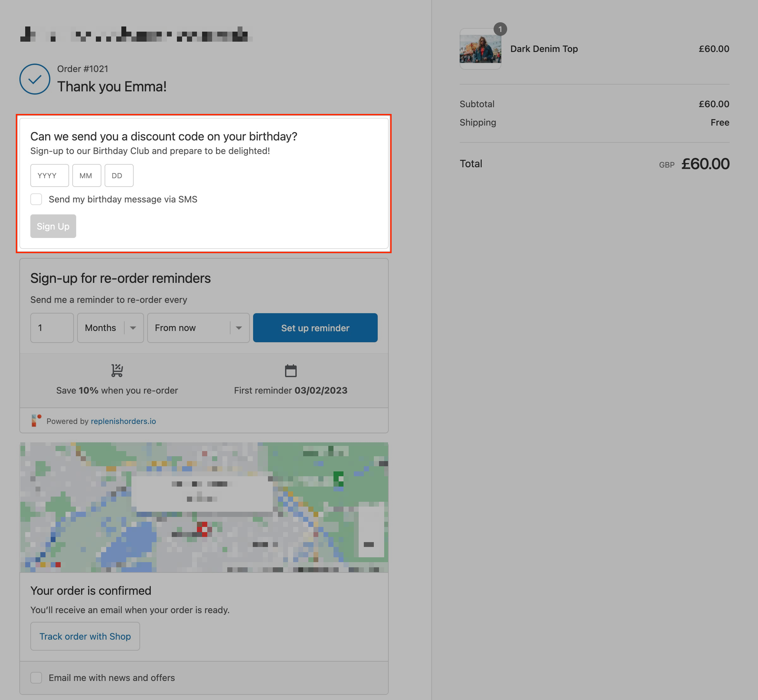Click the discount cart icon

(x=117, y=370)
